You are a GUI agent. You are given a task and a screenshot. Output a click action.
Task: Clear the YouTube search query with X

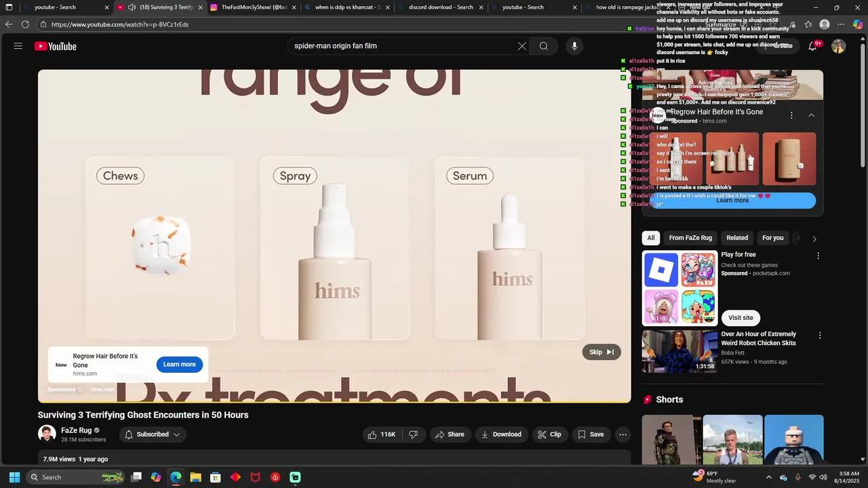click(522, 46)
